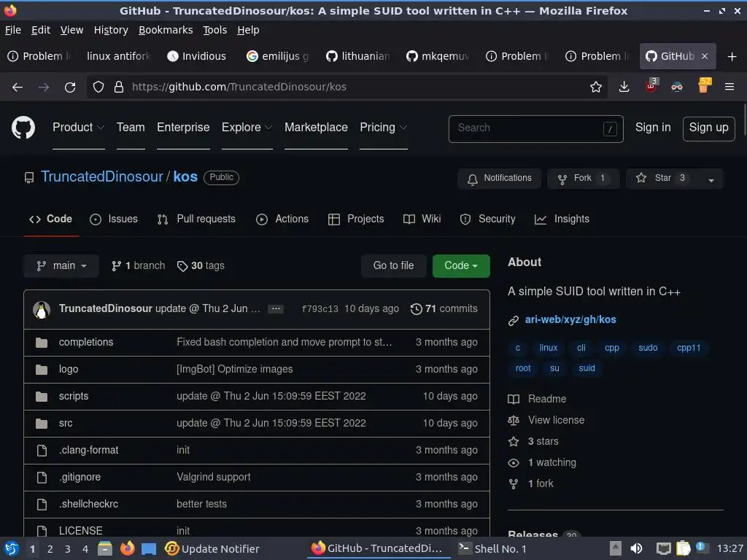Expand the commit message ellipsis button
Image resolution: width=747 pixels, height=560 pixels.
click(276, 309)
